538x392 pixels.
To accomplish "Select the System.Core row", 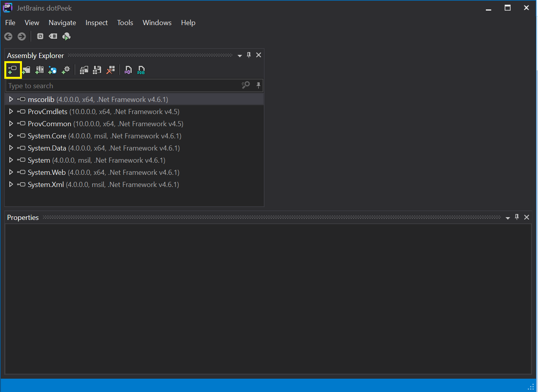I will [x=134, y=136].
